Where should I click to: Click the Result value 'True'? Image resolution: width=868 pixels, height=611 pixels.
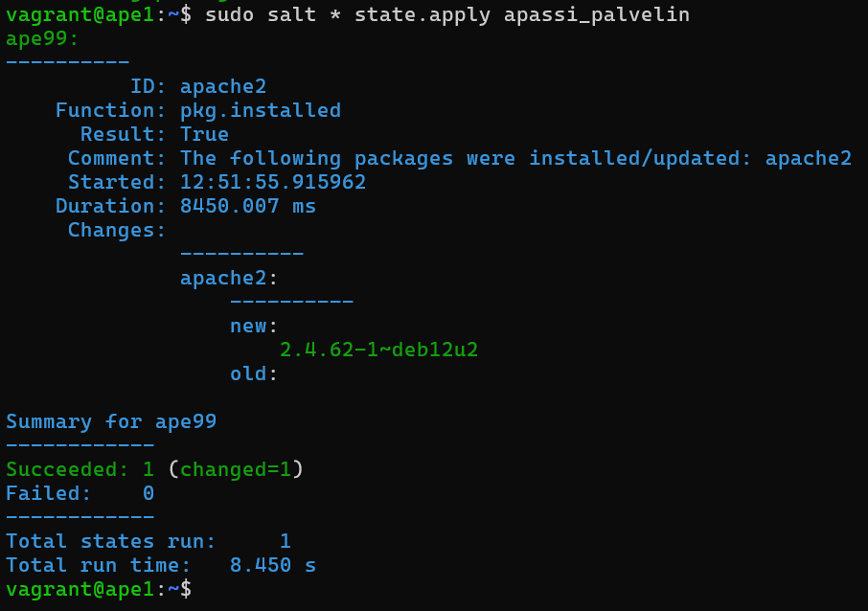(204, 134)
